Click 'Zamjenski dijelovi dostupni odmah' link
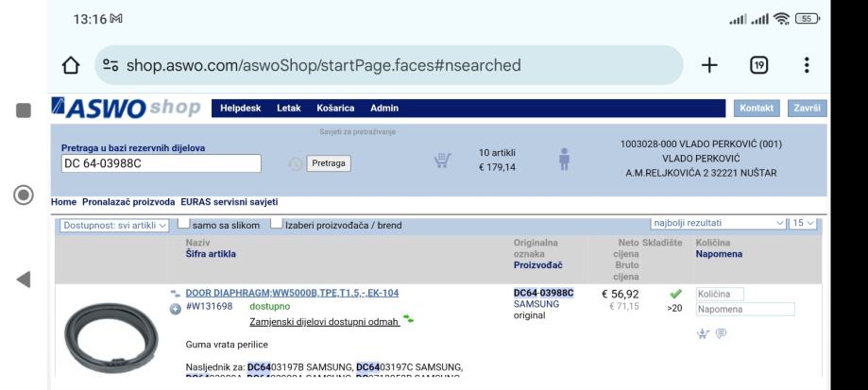 pos(325,322)
